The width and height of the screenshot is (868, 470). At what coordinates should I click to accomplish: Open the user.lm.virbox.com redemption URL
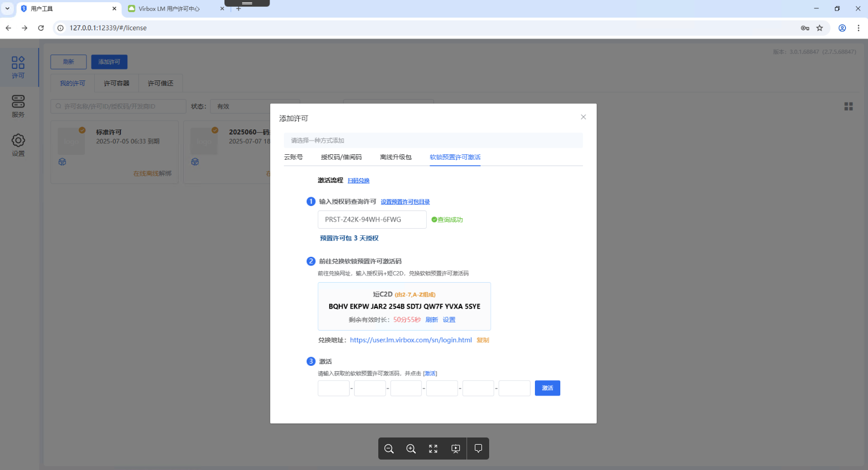[411, 340]
